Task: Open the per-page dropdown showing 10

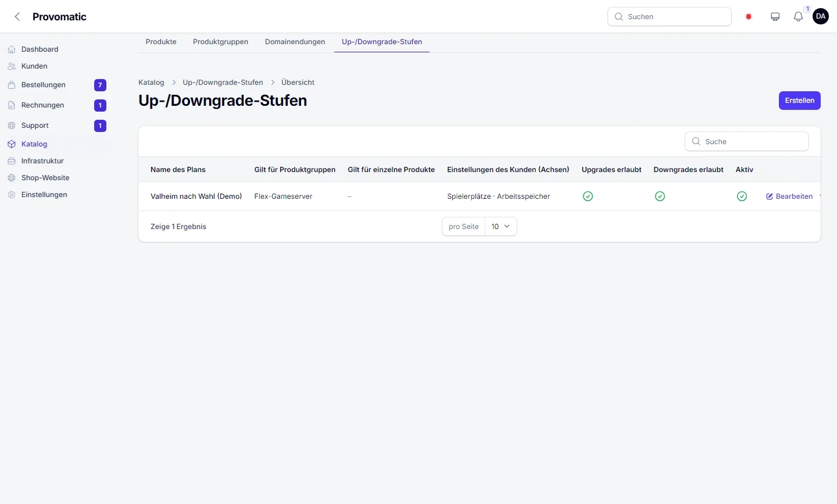Action: [x=500, y=227]
